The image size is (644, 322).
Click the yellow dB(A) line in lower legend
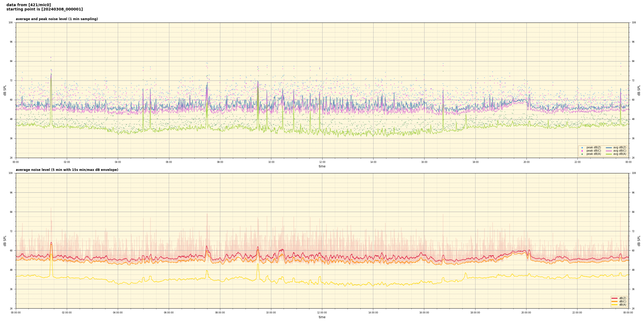tap(614, 305)
